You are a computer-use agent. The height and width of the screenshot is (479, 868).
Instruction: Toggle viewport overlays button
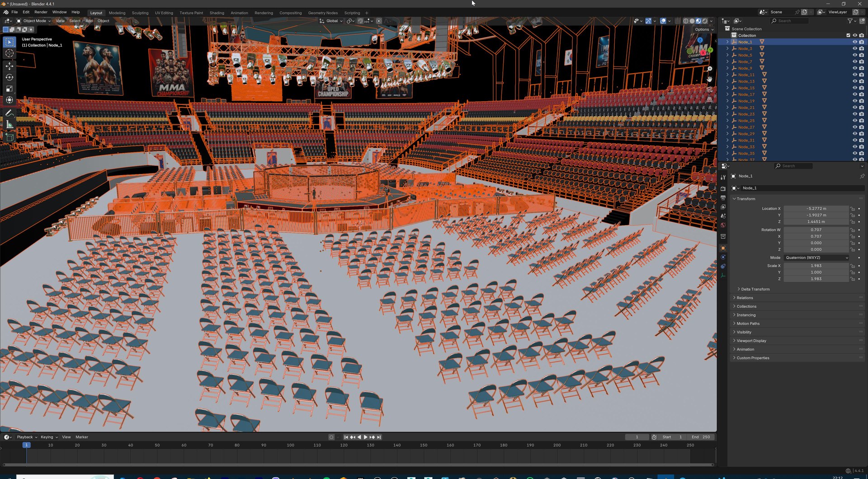pos(663,21)
